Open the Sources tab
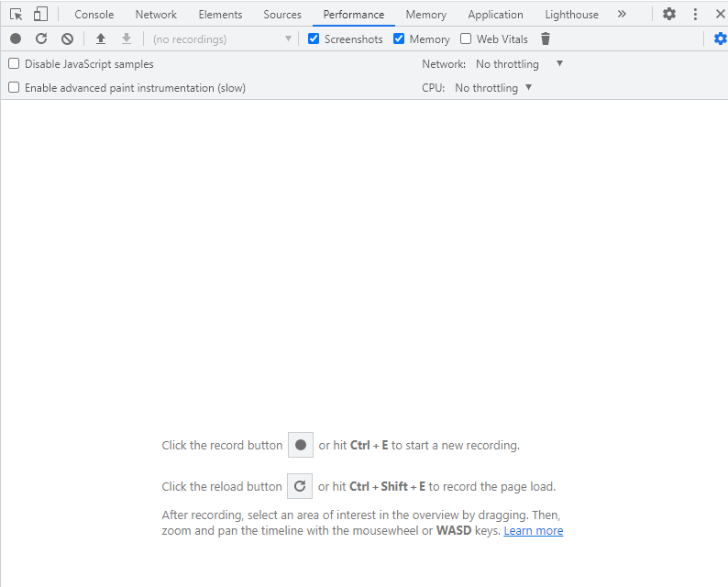The image size is (728, 587). click(282, 15)
